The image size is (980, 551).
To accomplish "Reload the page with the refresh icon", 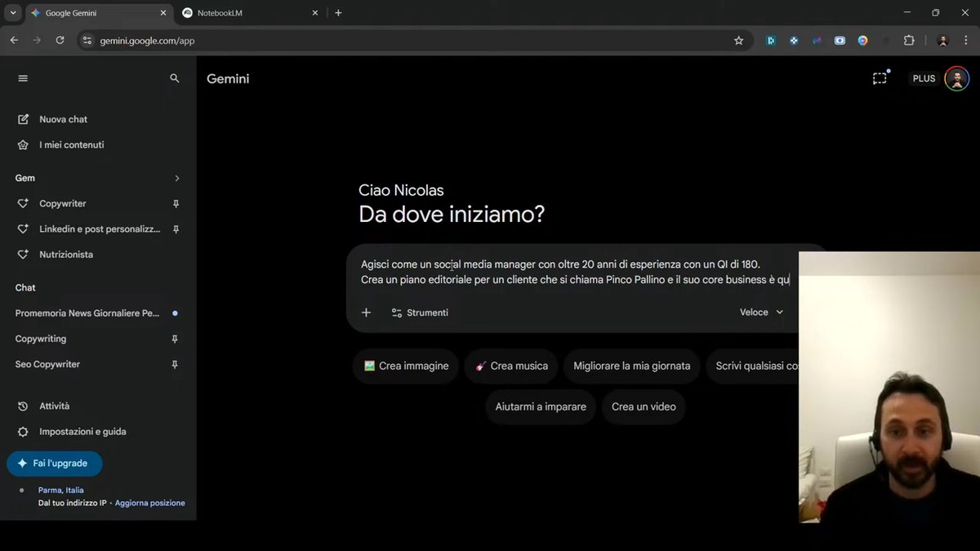I will [60, 40].
